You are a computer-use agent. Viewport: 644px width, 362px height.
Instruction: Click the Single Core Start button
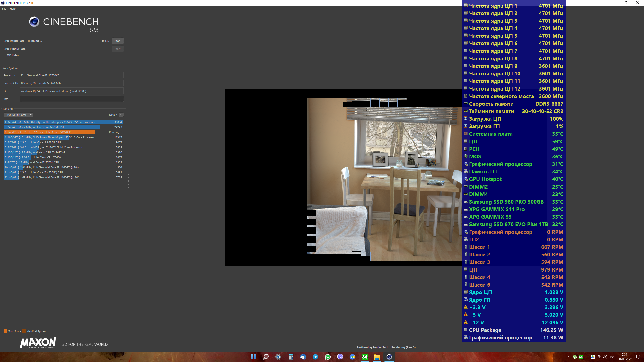(x=117, y=49)
